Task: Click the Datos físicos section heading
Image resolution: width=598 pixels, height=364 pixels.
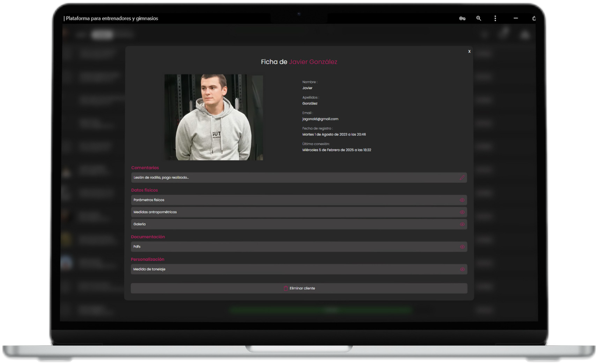Action: 145,190
